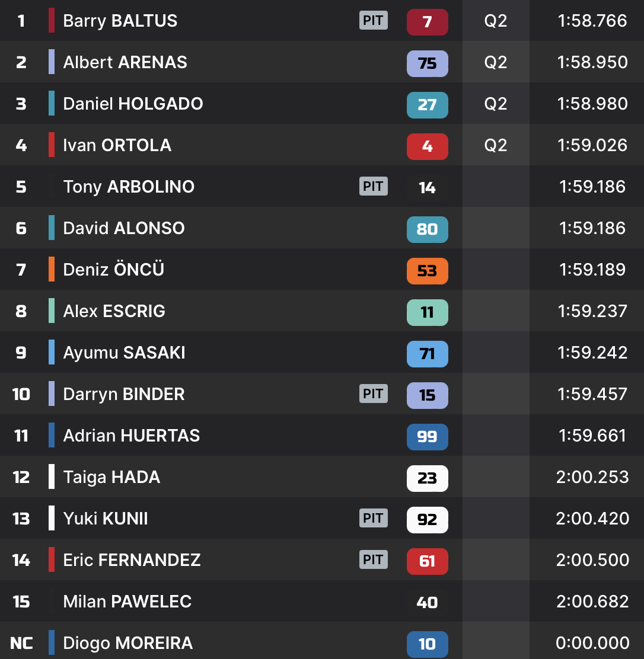Open Diogo MOREIRA's rider entry
644x659 pixels.
coord(127,643)
